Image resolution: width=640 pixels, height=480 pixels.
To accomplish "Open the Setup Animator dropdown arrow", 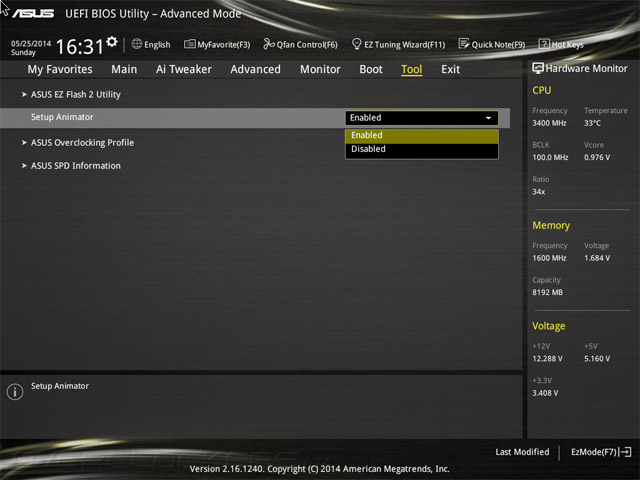I will point(488,118).
